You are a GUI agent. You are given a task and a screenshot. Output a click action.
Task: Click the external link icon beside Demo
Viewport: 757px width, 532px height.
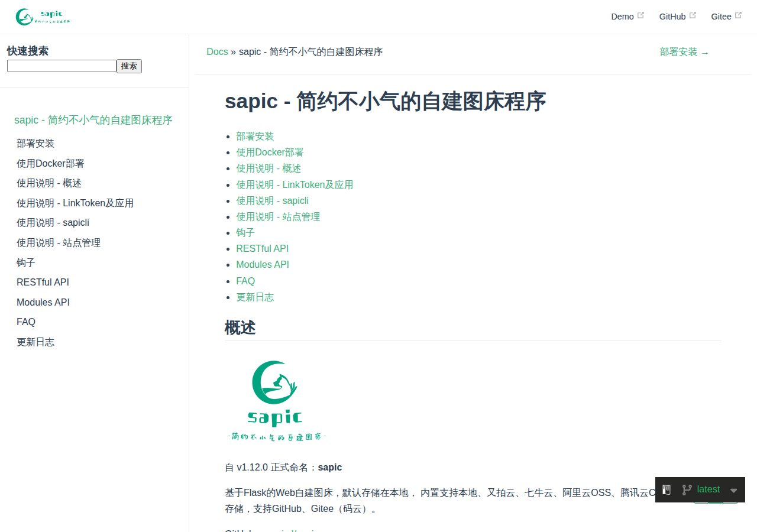(640, 15)
